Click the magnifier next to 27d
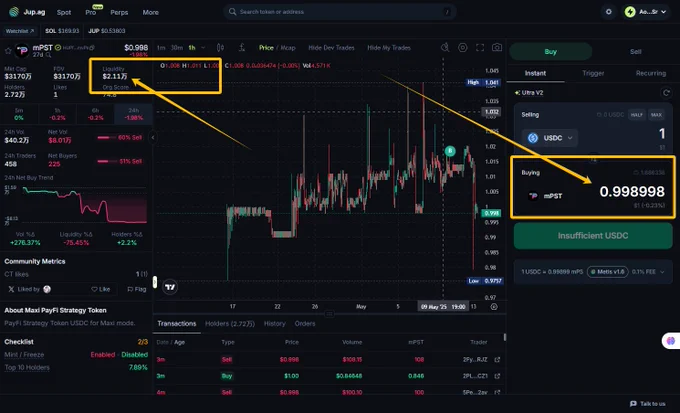680x413 pixels. point(48,55)
